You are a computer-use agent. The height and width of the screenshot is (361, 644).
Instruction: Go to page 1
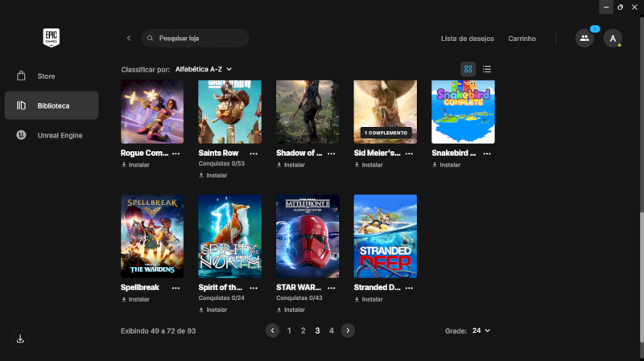289,330
